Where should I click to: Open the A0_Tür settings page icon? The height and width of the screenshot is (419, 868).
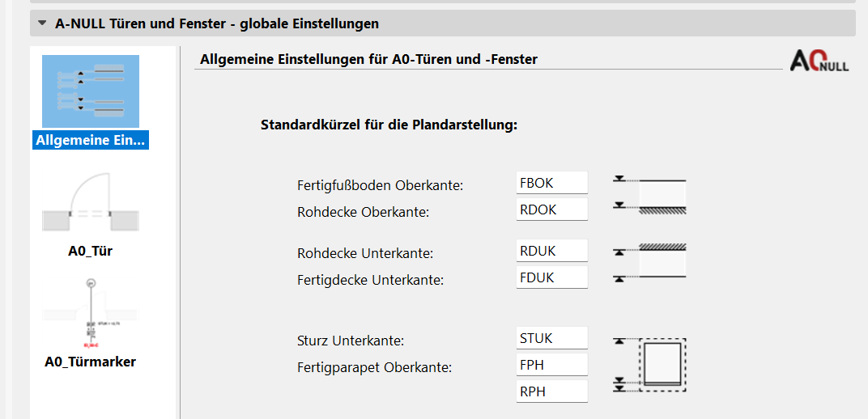91,202
